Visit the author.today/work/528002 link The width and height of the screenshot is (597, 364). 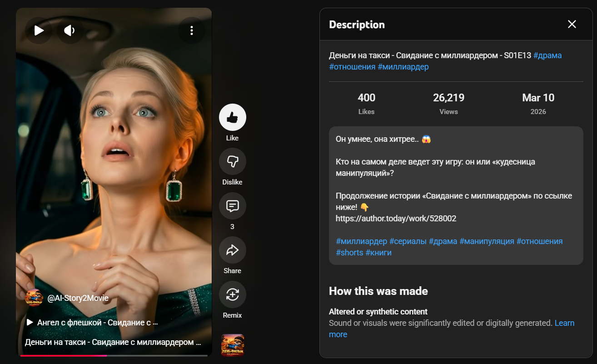(x=396, y=219)
